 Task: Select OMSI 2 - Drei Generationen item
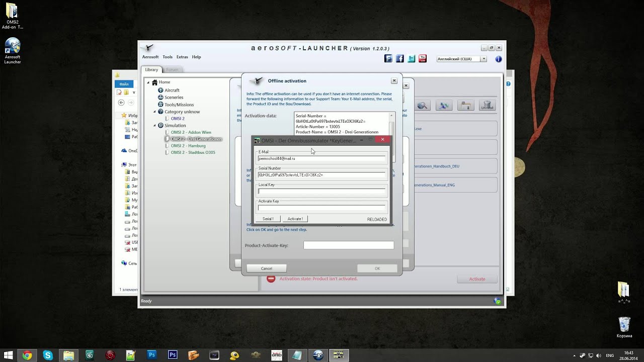[196, 139]
